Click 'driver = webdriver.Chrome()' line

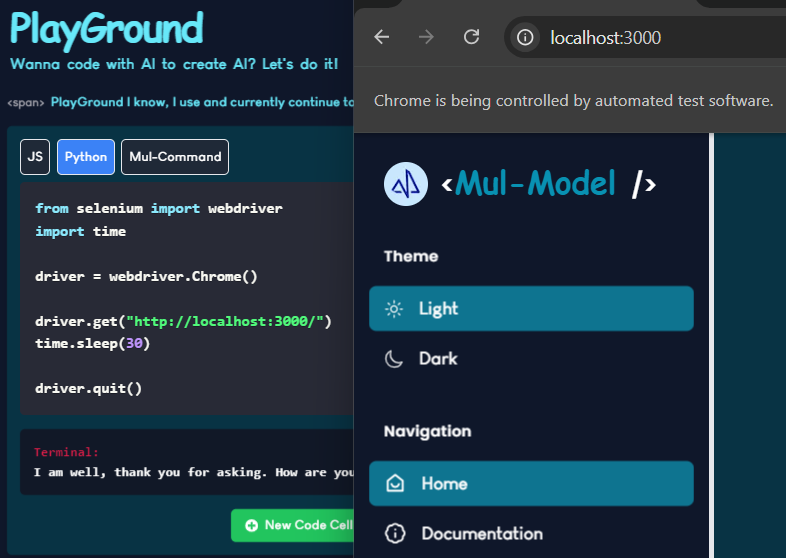[x=146, y=276]
